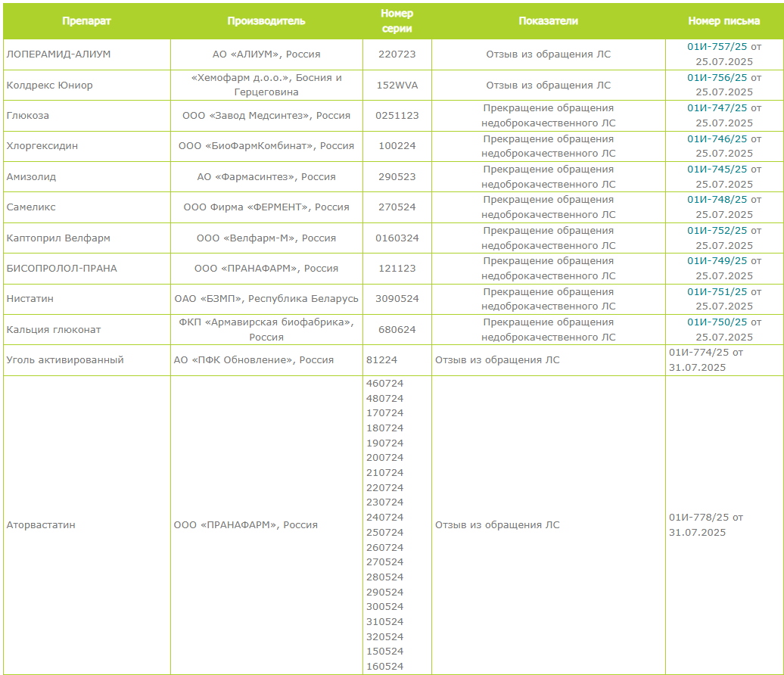Select the Каптоприл Велфарм cell
The width and height of the screenshot is (784, 675).
click(x=86, y=238)
